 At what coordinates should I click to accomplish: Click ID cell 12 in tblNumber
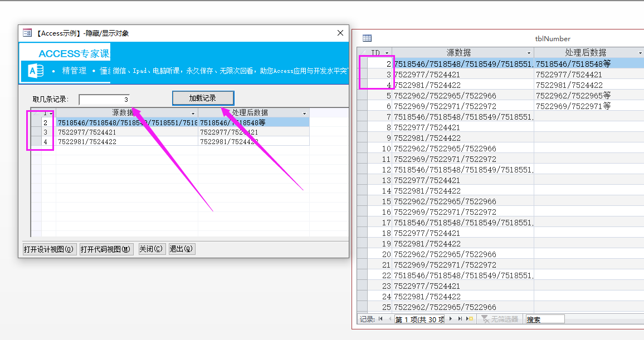(379, 170)
